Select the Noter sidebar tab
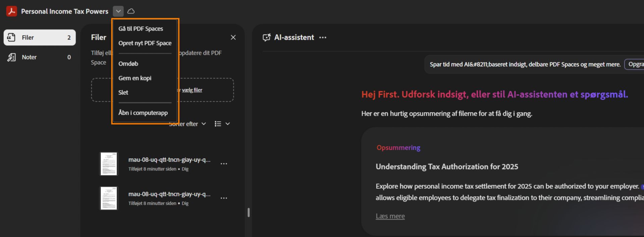 pos(40,57)
